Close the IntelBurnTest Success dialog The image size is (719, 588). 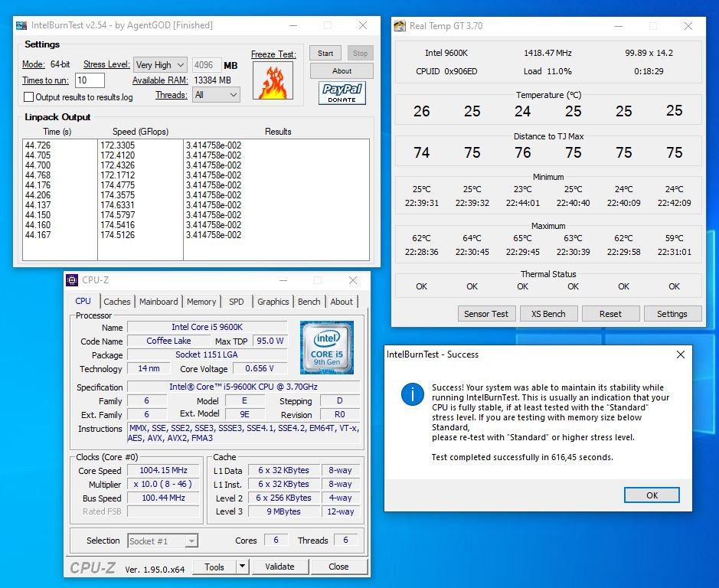681,354
